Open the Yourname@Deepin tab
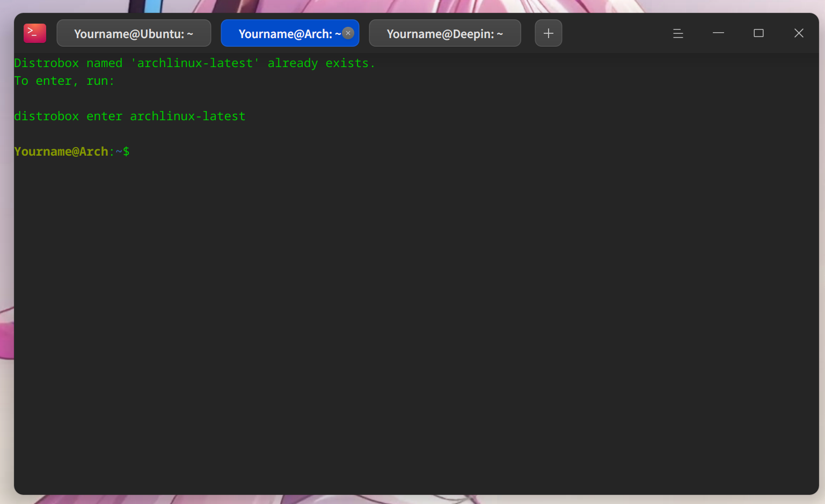825x504 pixels. tap(445, 33)
